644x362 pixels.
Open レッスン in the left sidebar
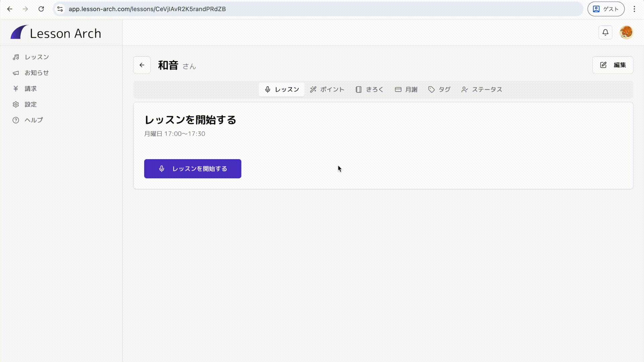tap(37, 57)
